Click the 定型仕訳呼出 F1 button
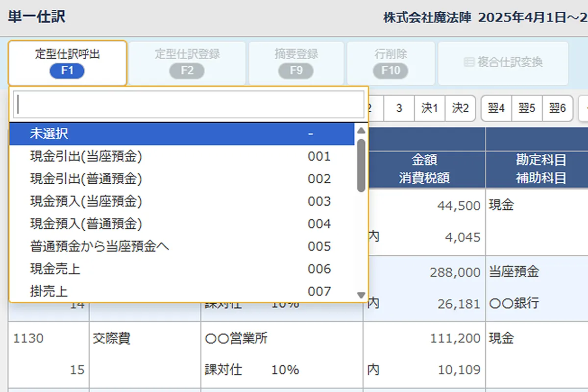 [68, 63]
